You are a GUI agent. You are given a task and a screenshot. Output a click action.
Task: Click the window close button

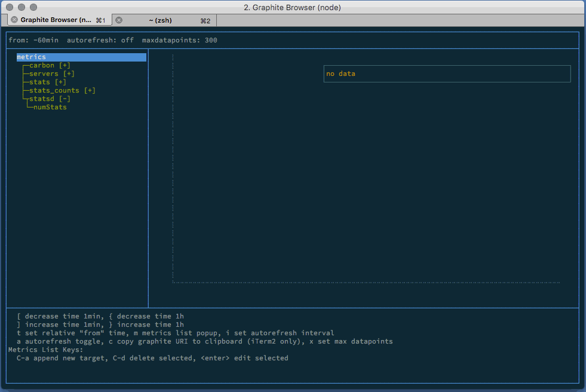(10, 7)
